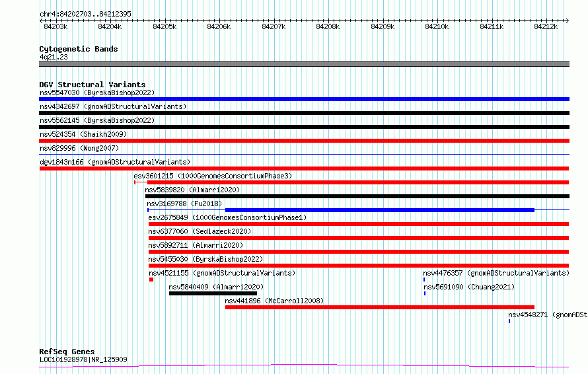588x374 pixels.
Task: Click the nsv5547030 (ByrskaBishop2022) variant label
Action: coord(97,93)
